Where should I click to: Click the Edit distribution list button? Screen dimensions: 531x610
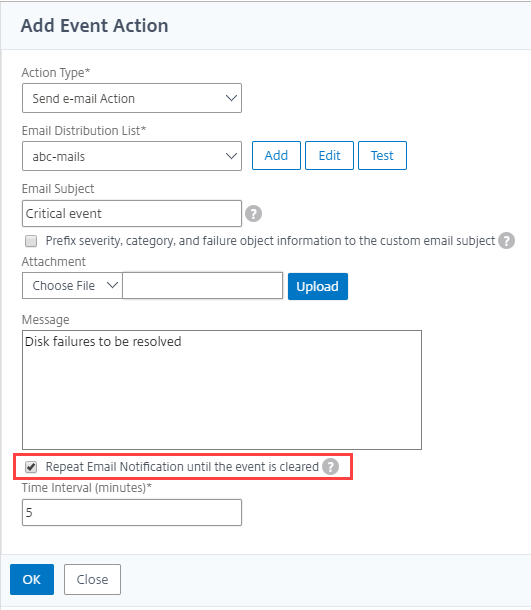(x=329, y=156)
